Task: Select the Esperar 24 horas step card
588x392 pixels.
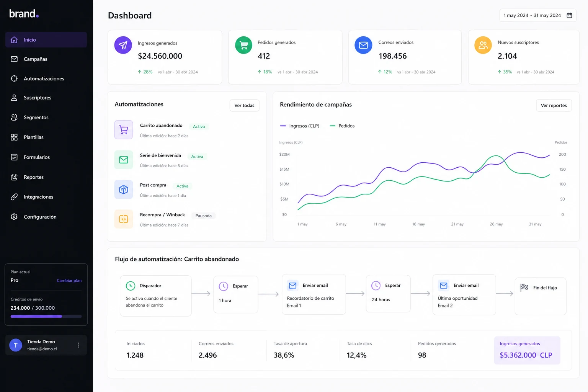Action: [388, 293]
